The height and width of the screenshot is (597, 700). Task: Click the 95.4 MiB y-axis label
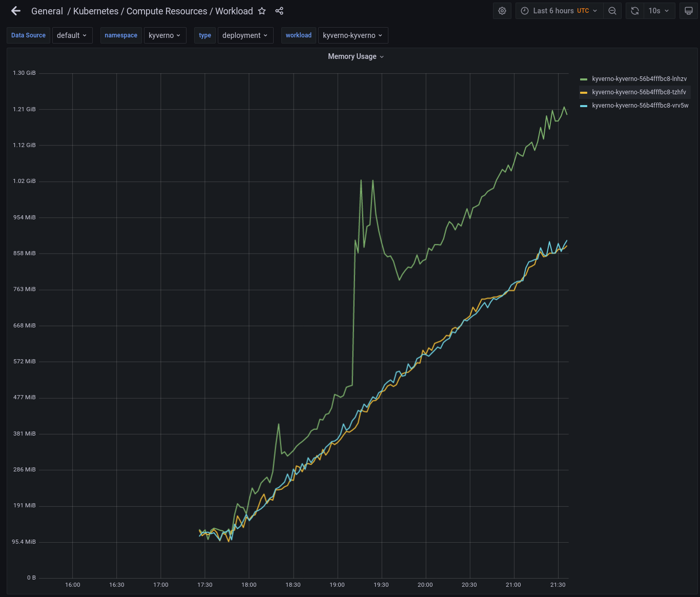(x=24, y=542)
